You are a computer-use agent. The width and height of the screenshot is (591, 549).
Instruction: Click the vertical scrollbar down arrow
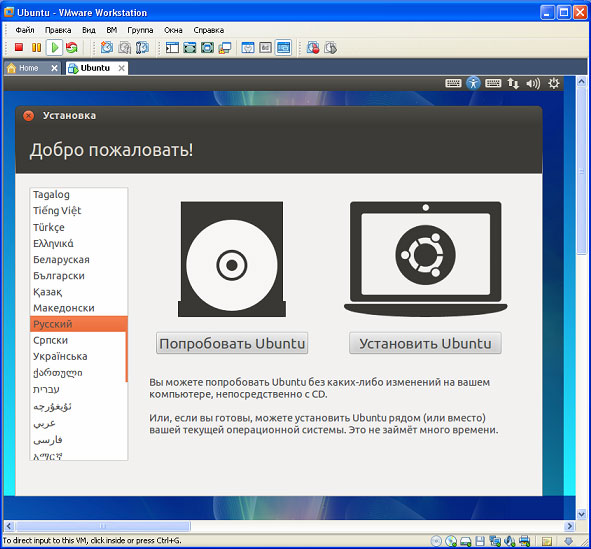coord(581,514)
